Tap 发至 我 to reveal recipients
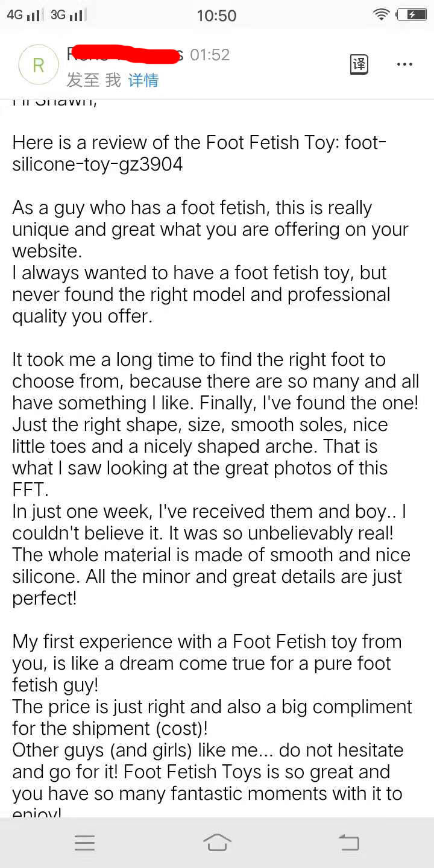Viewport: 434px width, 868px height. 96,80
